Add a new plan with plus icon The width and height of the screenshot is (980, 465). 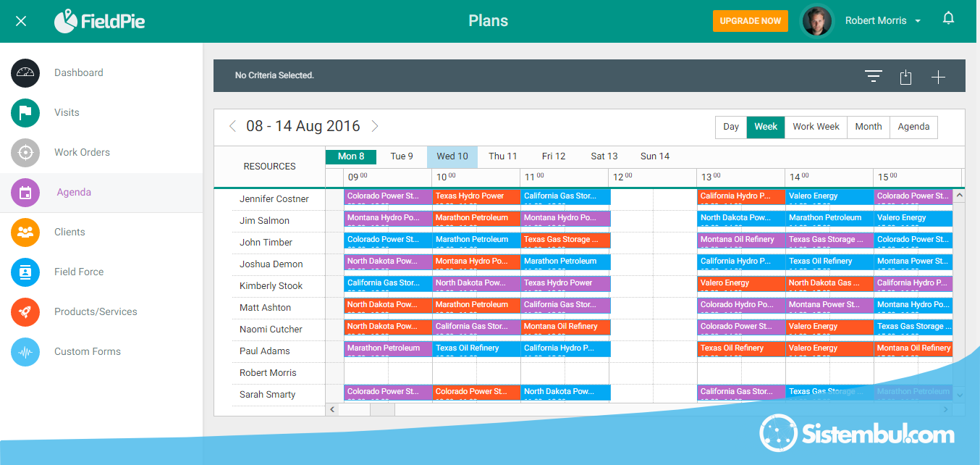(938, 77)
